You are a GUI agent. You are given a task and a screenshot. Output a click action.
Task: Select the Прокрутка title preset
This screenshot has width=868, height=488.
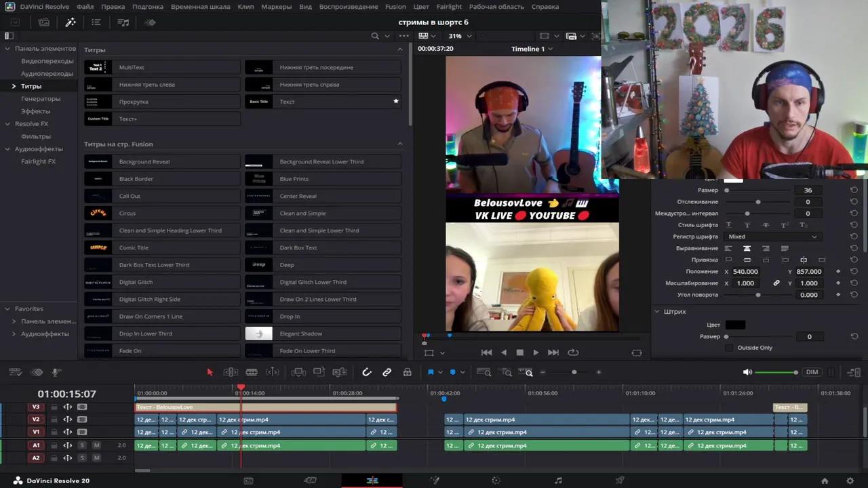pyautogui.click(x=162, y=102)
